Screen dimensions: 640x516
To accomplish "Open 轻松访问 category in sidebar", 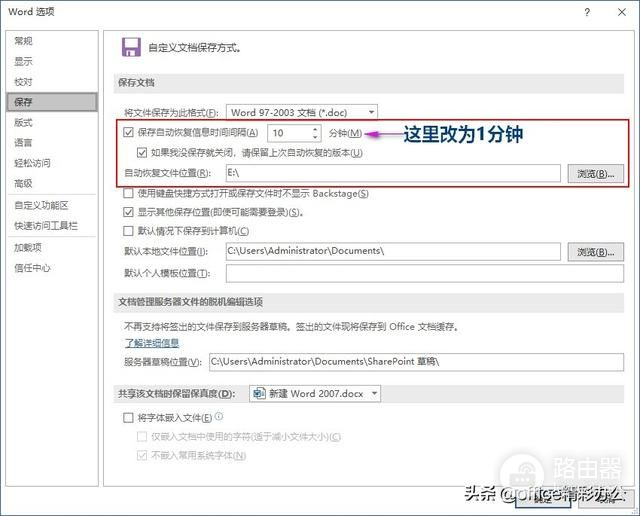I will click(x=52, y=163).
